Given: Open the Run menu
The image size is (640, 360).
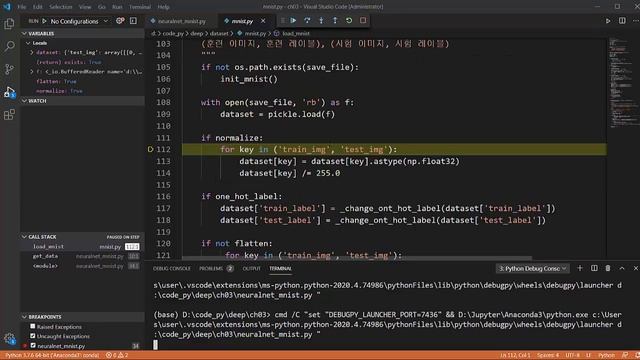Looking at the screenshot, I should (117, 7).
